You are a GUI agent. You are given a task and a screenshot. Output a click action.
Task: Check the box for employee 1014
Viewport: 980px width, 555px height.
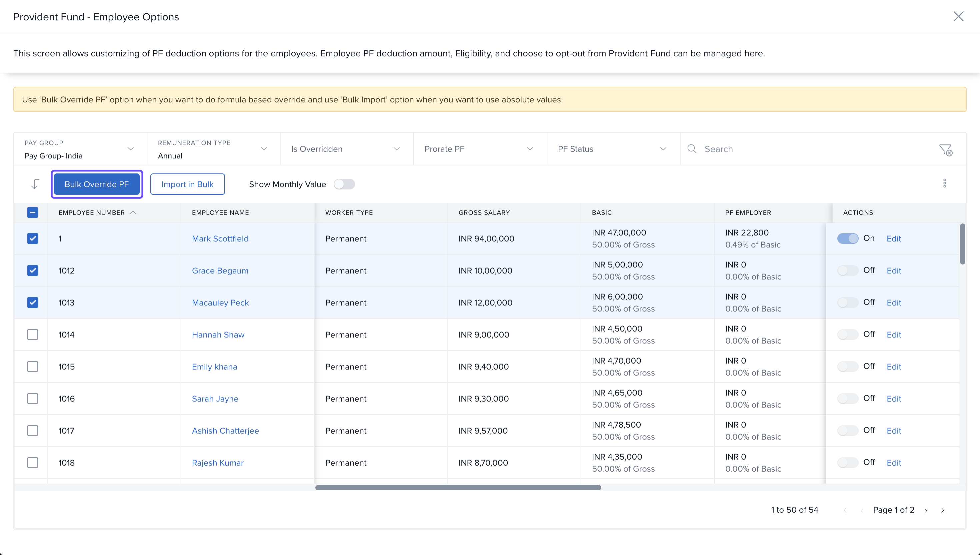[x=33, y=335]
